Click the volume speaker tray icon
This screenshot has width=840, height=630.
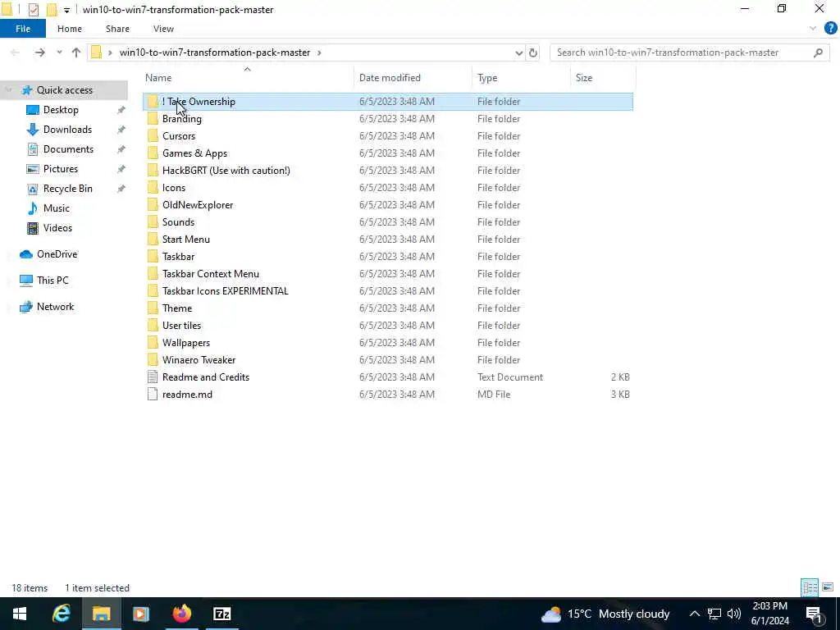click(734, 614)
